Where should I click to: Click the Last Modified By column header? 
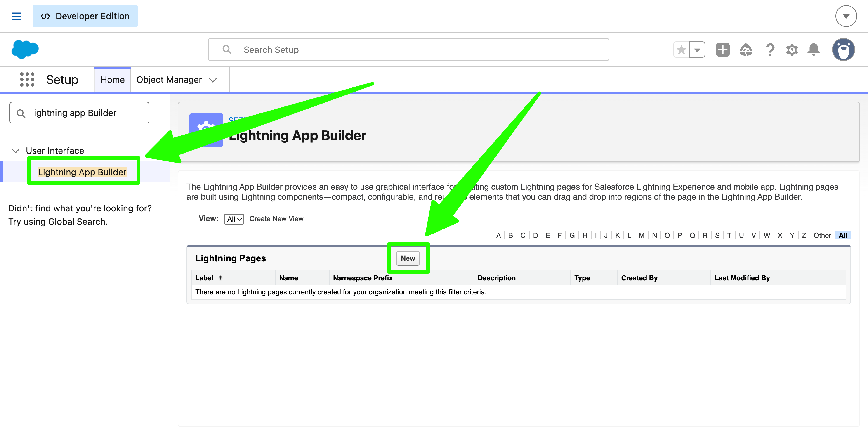(x=742, y=278)
